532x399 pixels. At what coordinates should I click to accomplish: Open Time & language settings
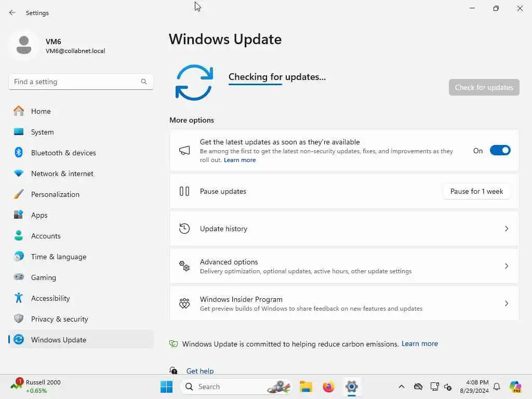81,257
